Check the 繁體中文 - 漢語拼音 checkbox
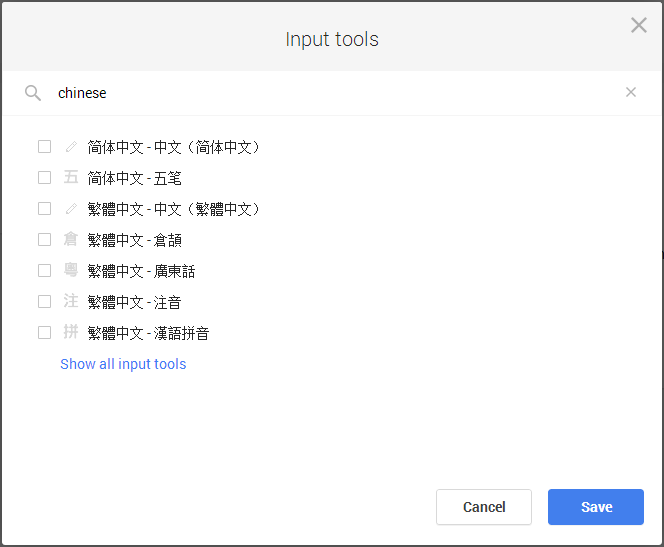 [x=44, y=332]
